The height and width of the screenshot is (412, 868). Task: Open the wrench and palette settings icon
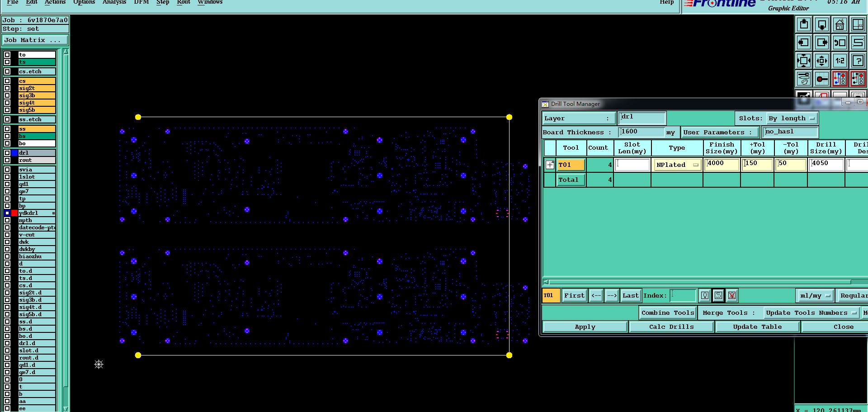pos(804,79)
